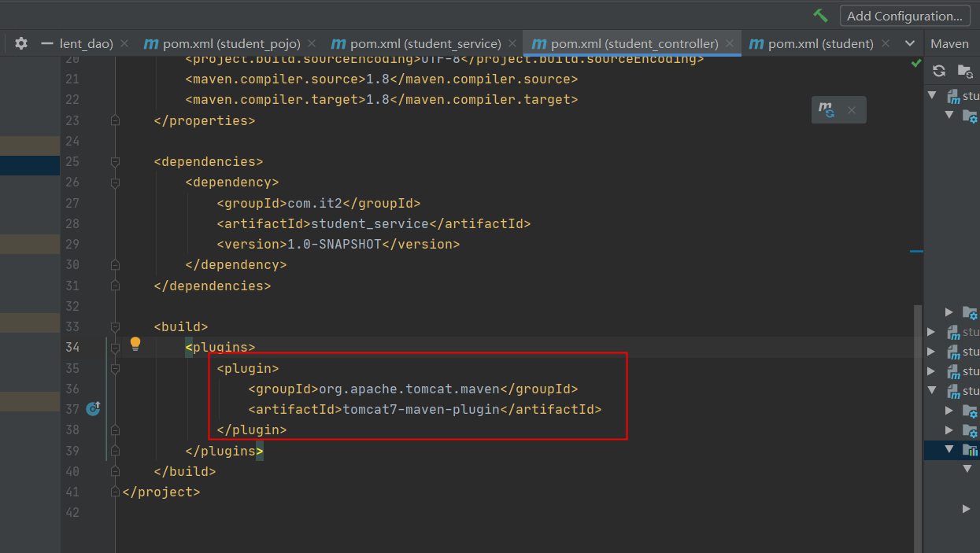Image resolution: width=980 pixels, height=553 pixels.
Task: Switch to pom.xml (student_service) tab
Action: click(x=426, y=43)
